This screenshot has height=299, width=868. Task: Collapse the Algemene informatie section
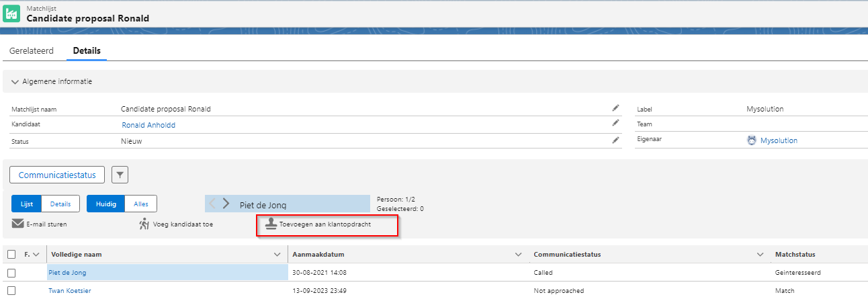click(x=15, y=82)
